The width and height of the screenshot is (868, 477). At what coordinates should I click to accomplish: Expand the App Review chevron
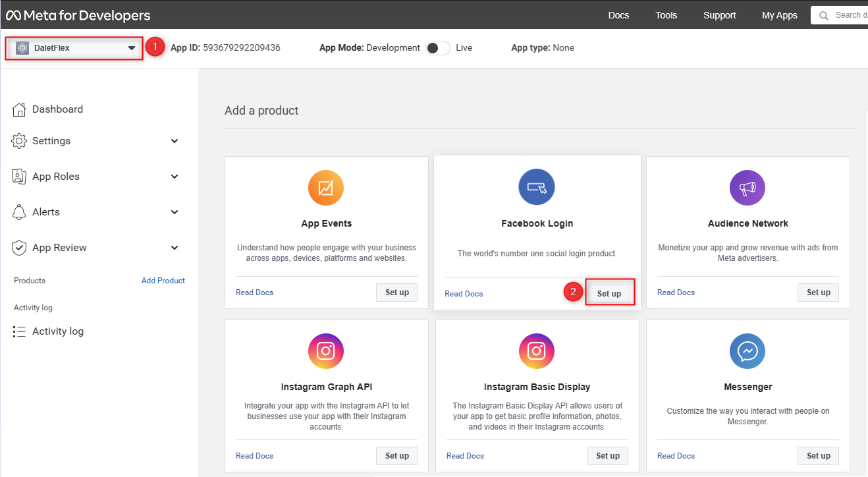point(175,248)
